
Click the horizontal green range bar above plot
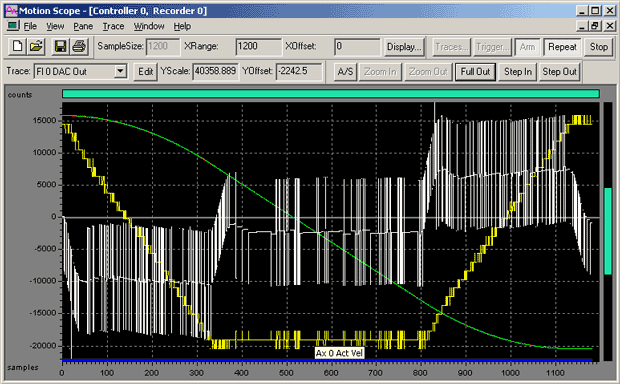click(331, 94)
